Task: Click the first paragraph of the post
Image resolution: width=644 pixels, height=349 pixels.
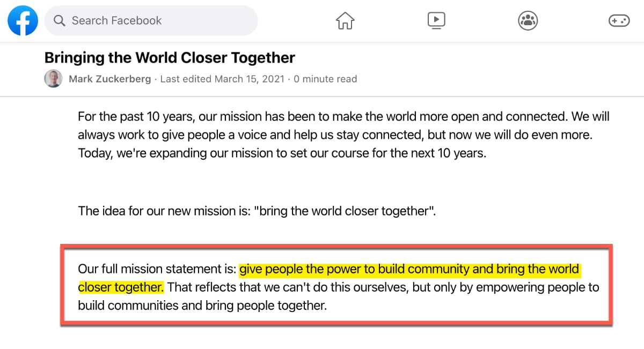Action: pyautogui.click(x=343, y=135)
